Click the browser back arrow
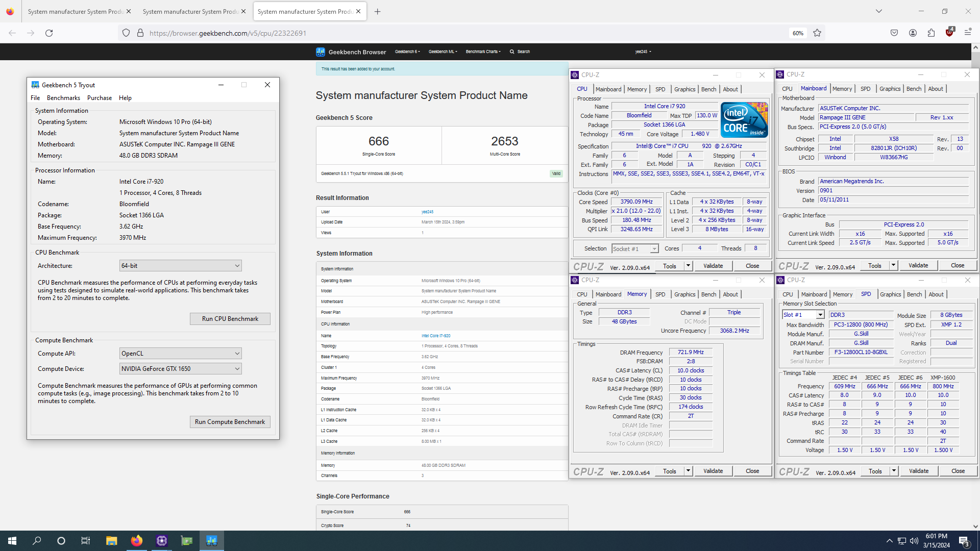The height and width of the screenshot is (551, 980). 12,33
